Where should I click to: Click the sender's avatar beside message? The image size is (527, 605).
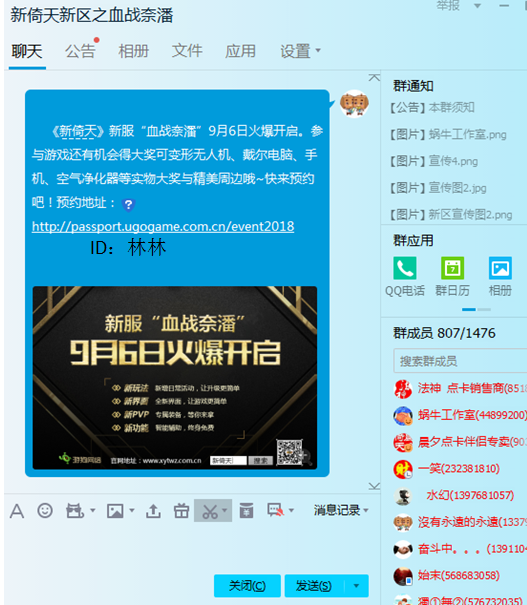[x=354, y=103]
